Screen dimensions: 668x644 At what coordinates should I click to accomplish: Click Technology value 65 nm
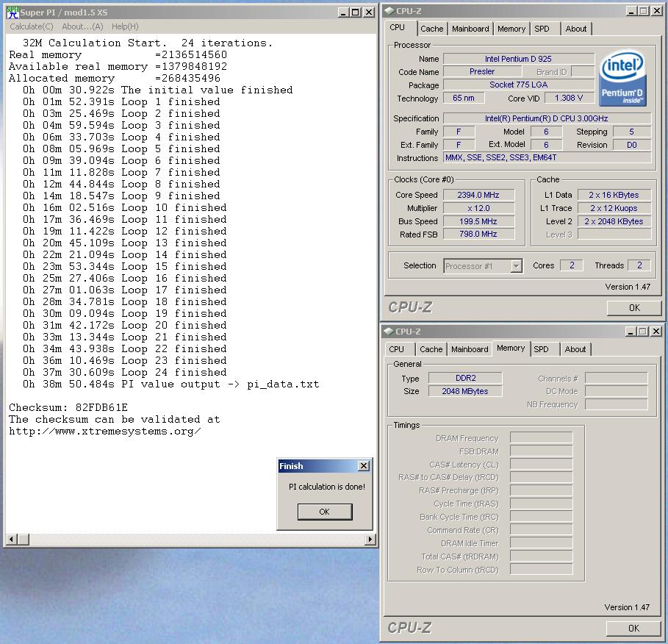point(464,98)
